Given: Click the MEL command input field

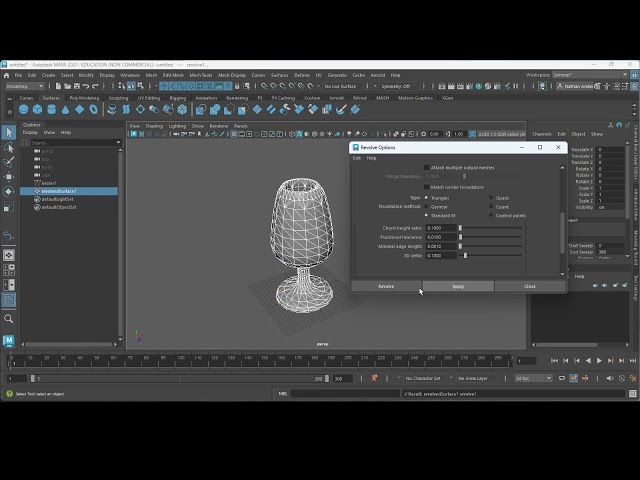Looking at the screenshot, I should pos(345,394).
